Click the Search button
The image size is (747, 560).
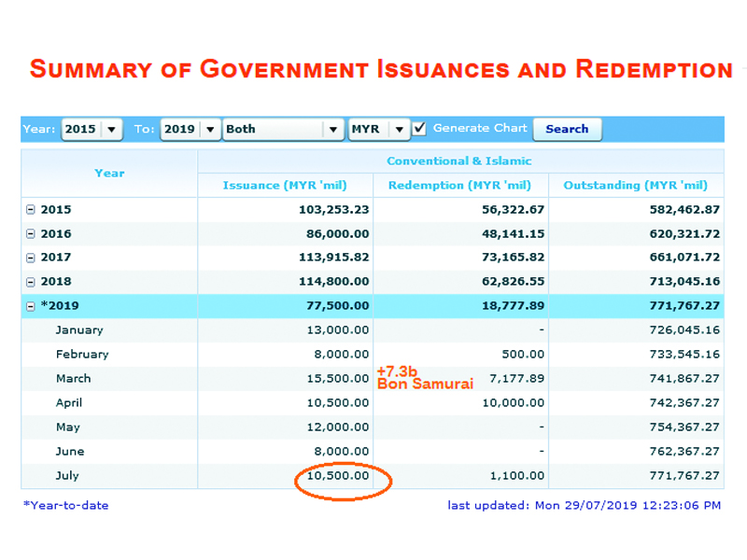pyautogui.click(x=567, y=129)
